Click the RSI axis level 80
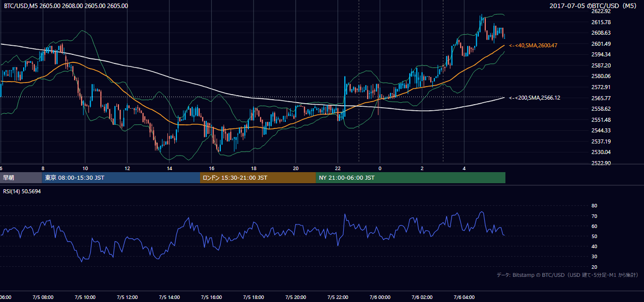Image resolution: width=644 pixels, height=302 pixels. [594, 206]
